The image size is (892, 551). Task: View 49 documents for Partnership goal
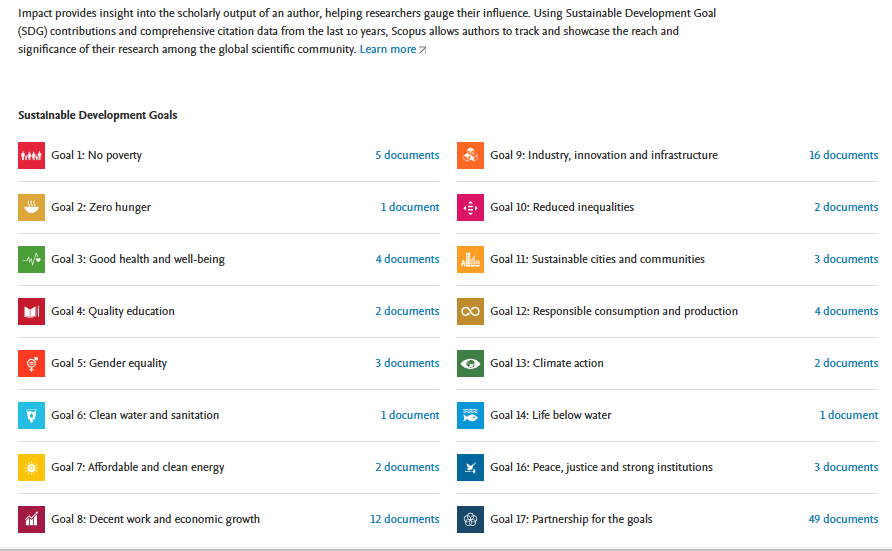(844, 519)
